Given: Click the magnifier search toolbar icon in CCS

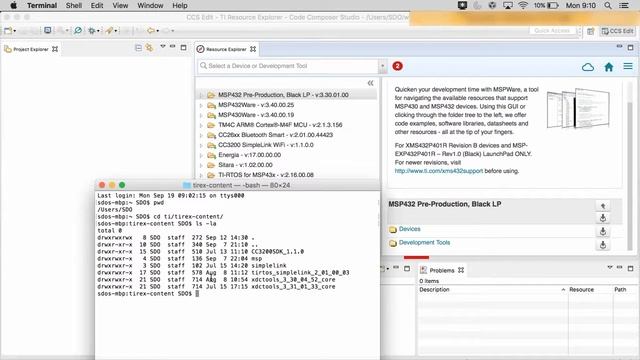Looking at the screenshot, I should (78, 31).
